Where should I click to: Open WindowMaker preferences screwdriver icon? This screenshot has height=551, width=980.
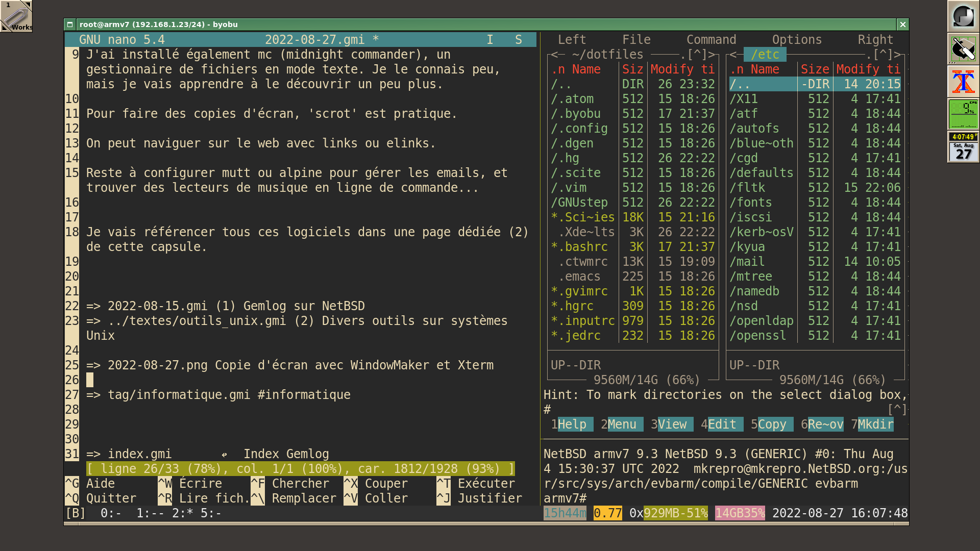[x=963, y=49]
